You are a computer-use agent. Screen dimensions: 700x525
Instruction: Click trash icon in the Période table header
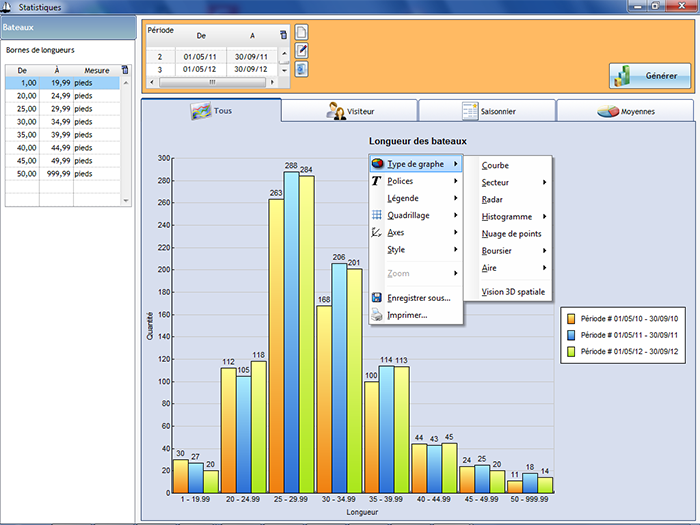pos(284,34)
